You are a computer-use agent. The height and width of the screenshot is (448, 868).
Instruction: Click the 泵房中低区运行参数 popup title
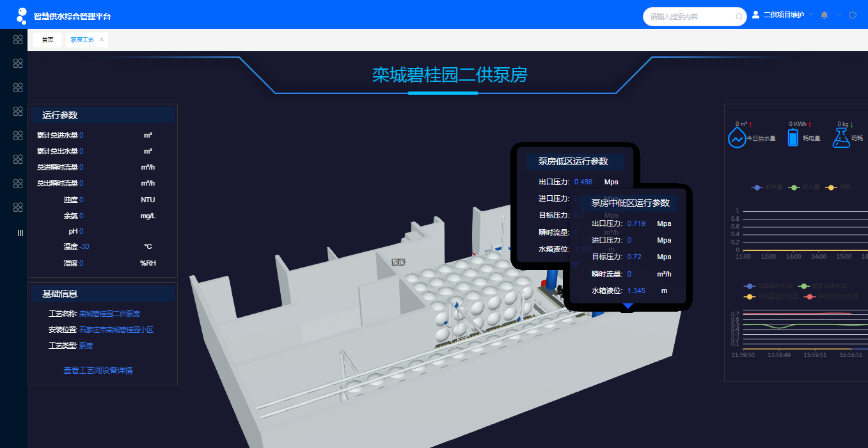pos(630,203)
